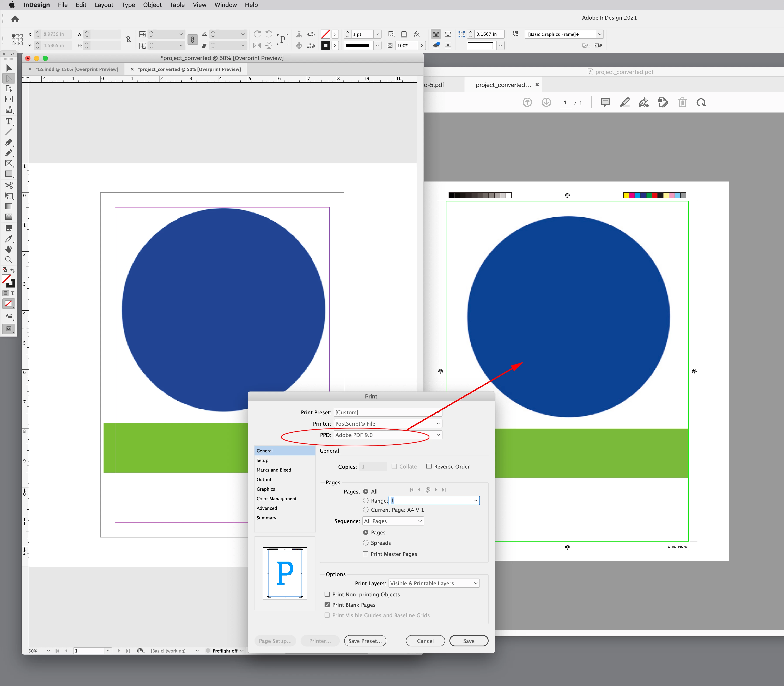Uncheck Print Blank Pages
Viewport: 784px width, 686px height.
point(327,605)
